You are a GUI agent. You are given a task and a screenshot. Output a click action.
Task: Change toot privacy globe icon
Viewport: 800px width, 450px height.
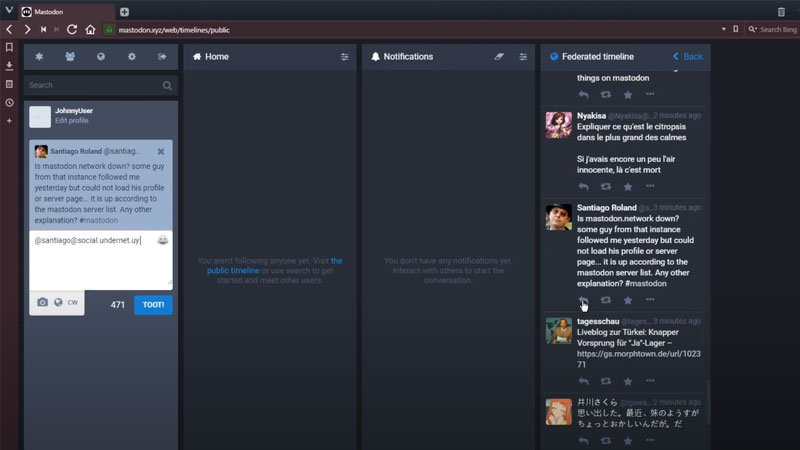(x=58, y=303)
